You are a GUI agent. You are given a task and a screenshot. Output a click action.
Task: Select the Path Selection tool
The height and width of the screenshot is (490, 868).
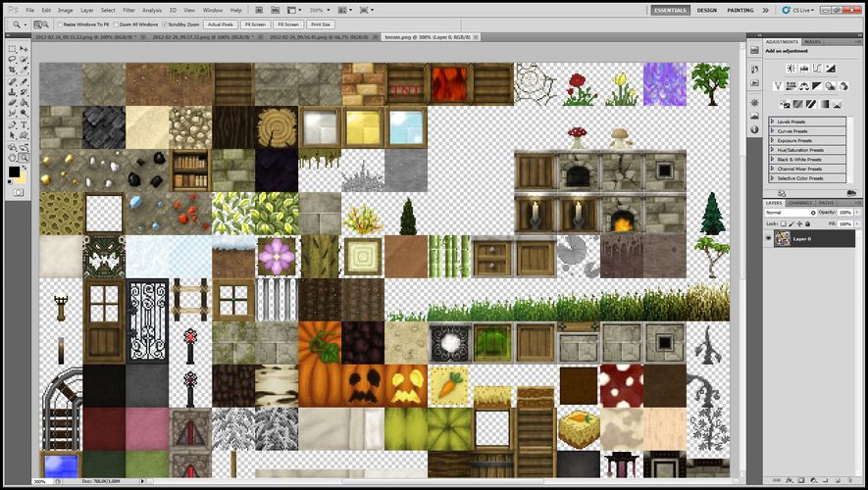[12, 135]
